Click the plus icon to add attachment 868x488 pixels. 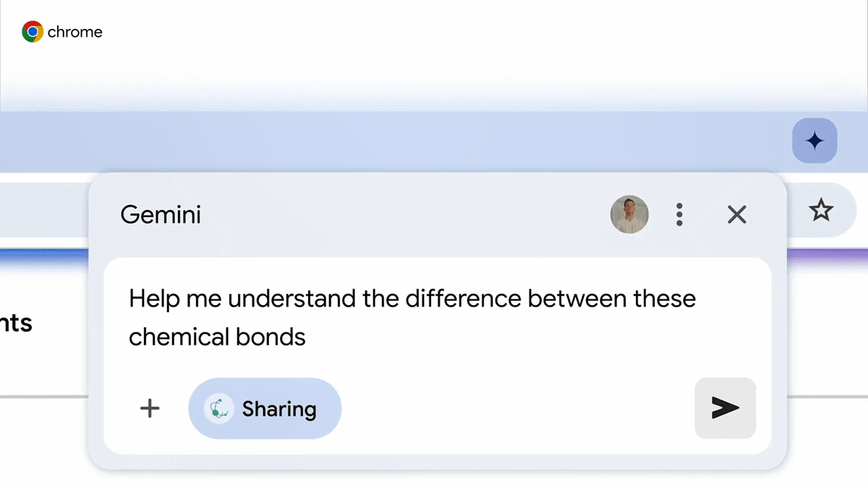[x=150, y=408]
